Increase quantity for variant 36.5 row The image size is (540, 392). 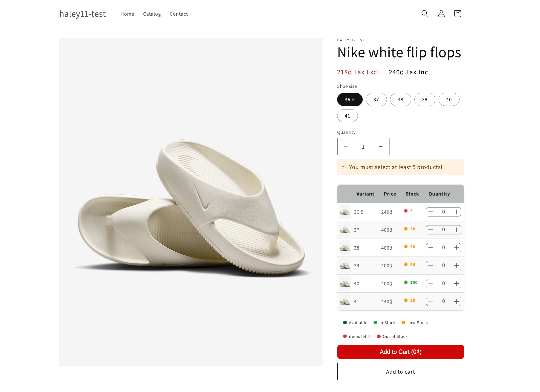[456, 212]
